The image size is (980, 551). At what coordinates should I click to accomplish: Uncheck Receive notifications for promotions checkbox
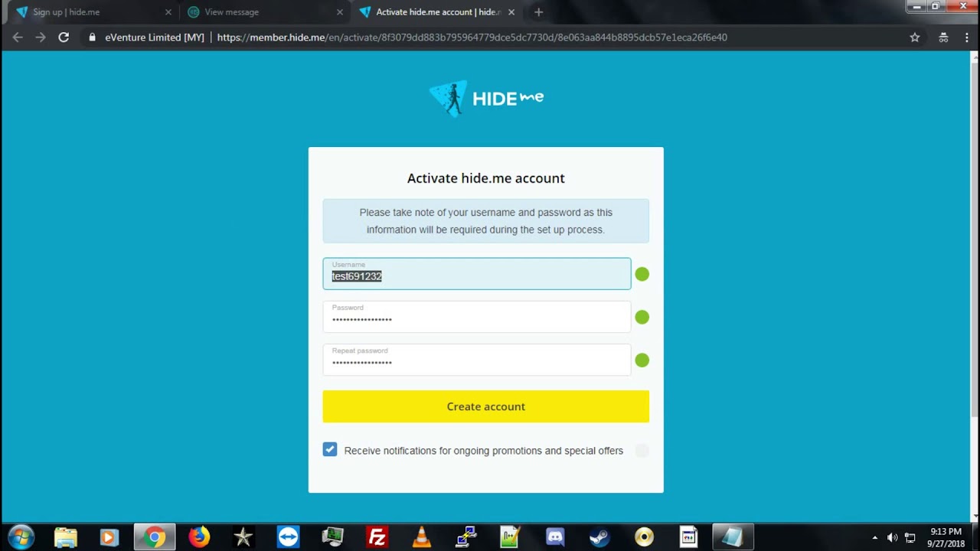point(330,450)
